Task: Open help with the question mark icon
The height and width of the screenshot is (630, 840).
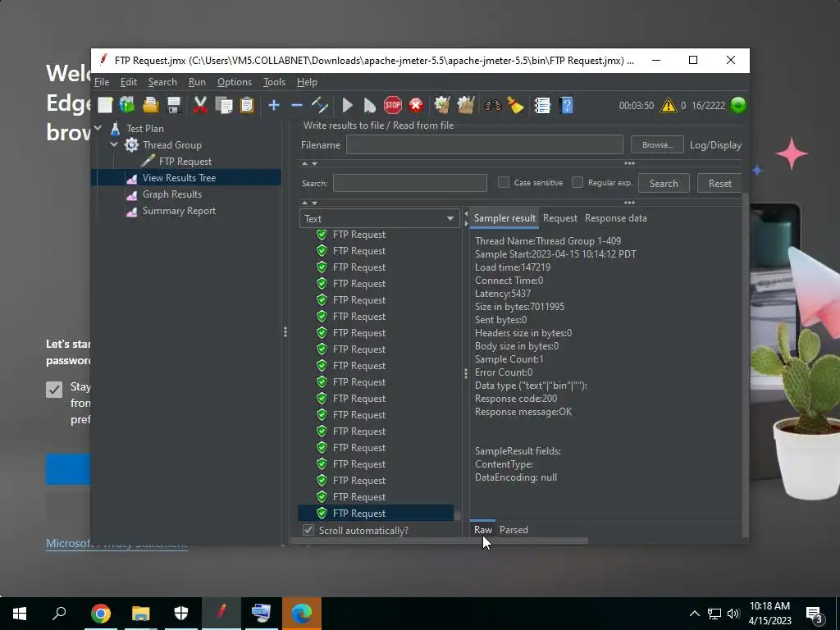Action: click(566, 105)
